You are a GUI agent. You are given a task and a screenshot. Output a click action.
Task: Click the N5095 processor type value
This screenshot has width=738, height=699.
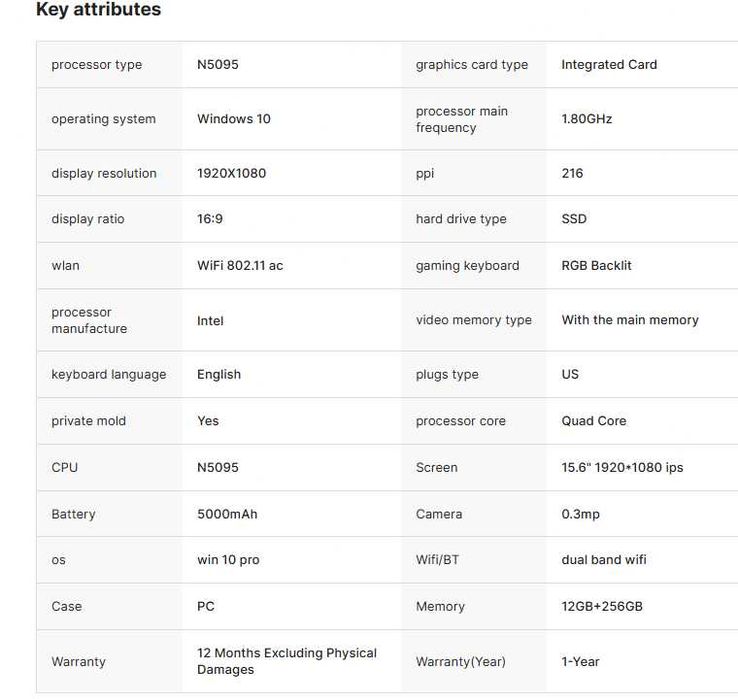(x=217, y=65)
